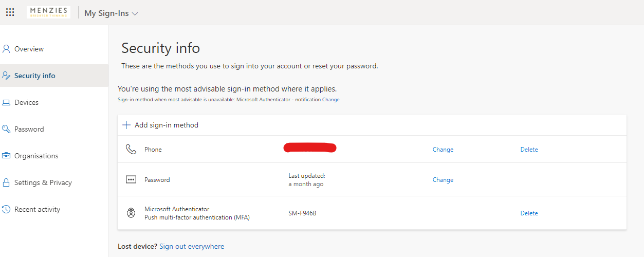Delete the Phone sign-in method
Screen dimensions: 644x257
pos(529,150)
